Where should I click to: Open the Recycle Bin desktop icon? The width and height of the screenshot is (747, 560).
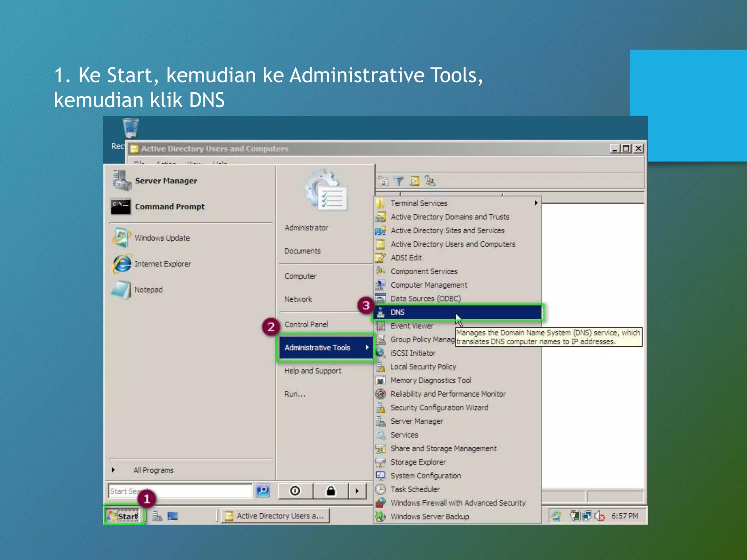click(130, 128)
